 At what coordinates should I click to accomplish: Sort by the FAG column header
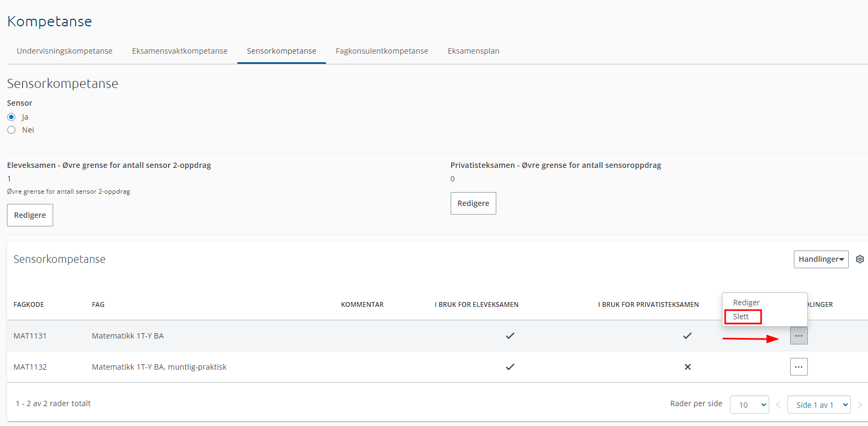click(x=98, y=304)
